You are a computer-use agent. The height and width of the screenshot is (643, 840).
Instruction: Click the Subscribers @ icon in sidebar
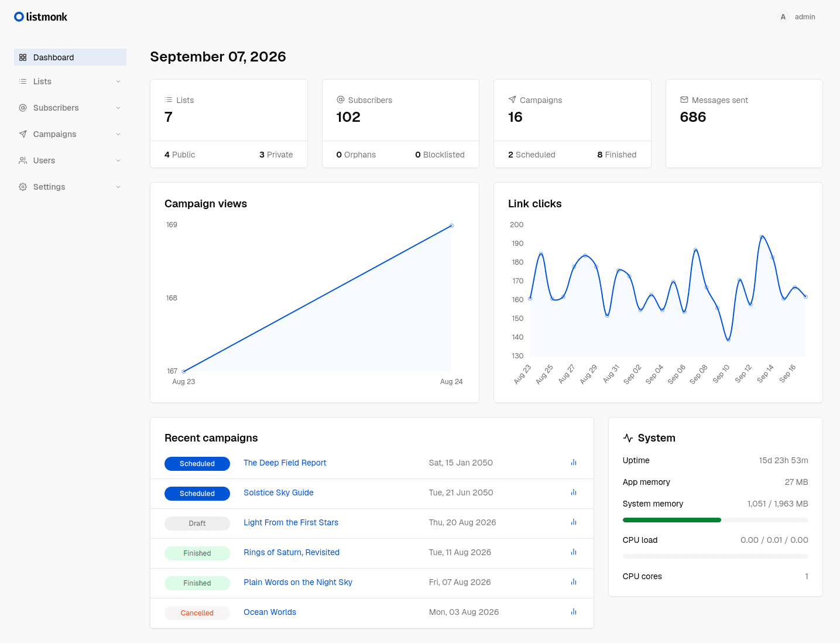tap(23, 108)
